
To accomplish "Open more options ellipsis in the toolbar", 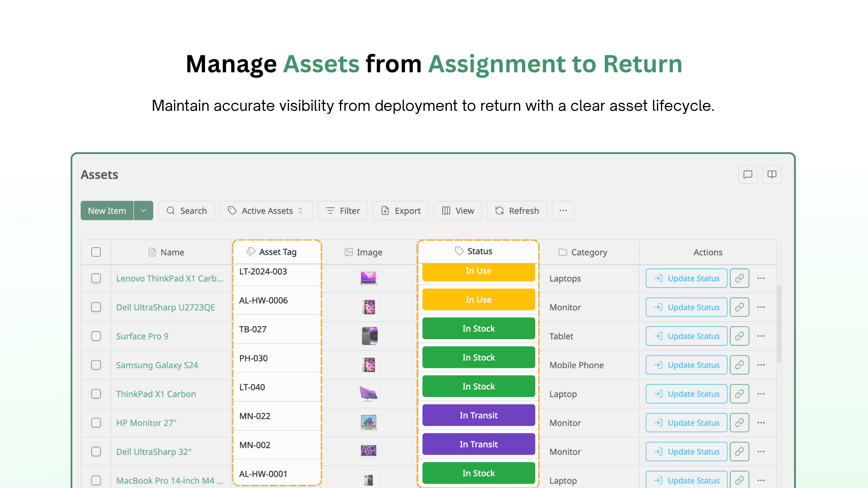I will (563, 210).
